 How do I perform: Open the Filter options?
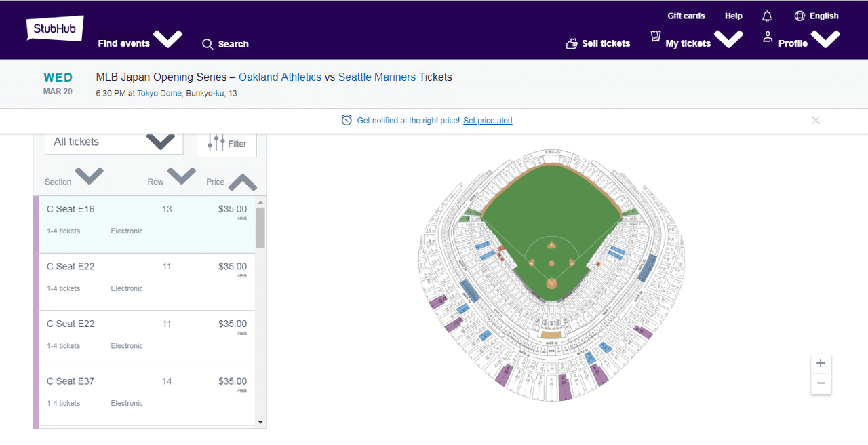click(226, 143)
